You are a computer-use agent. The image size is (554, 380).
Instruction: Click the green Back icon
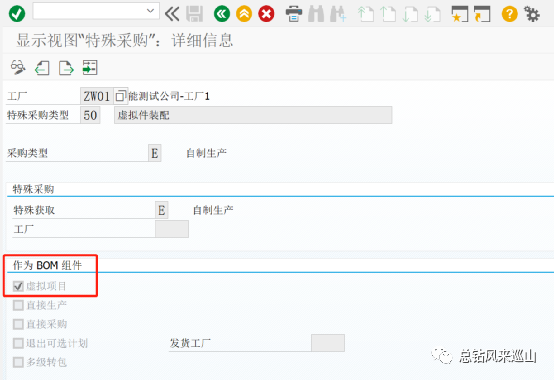point(222,14)
